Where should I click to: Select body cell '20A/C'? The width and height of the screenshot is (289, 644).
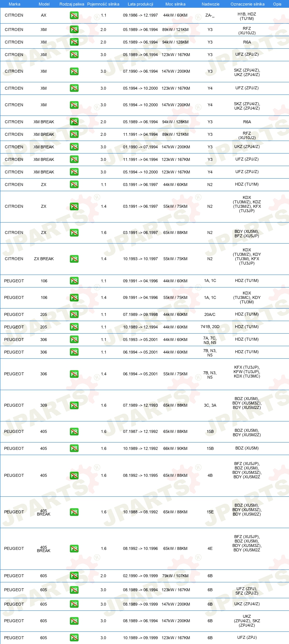click(210, 314)
